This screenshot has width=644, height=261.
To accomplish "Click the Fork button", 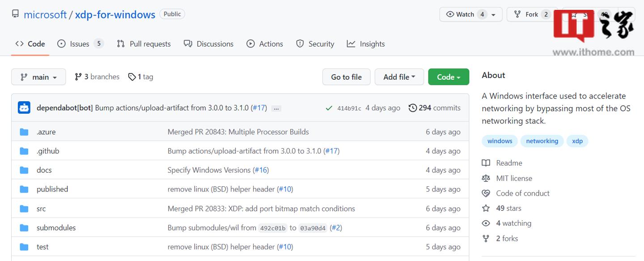I will coord(531,14).
